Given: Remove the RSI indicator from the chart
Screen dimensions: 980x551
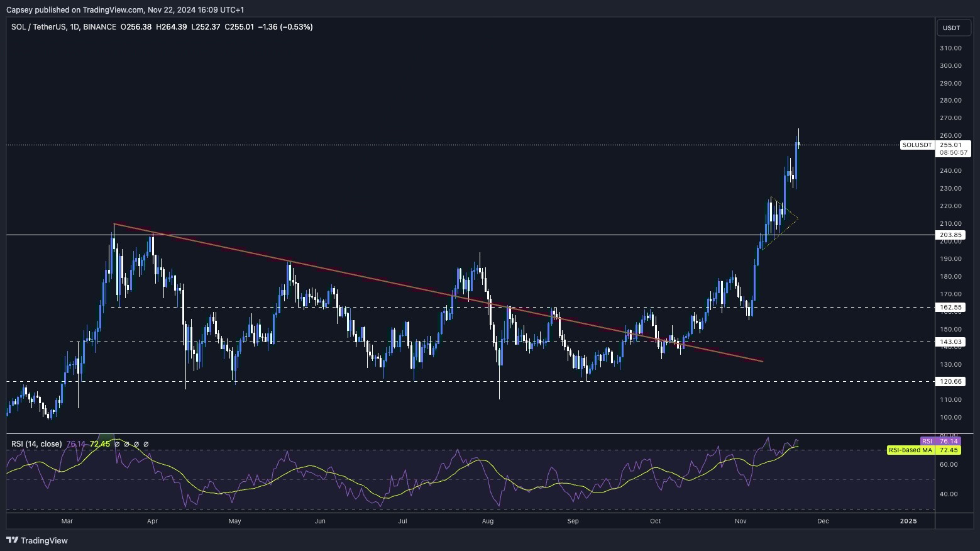Looking at the screenshot, I should (136, 444).
